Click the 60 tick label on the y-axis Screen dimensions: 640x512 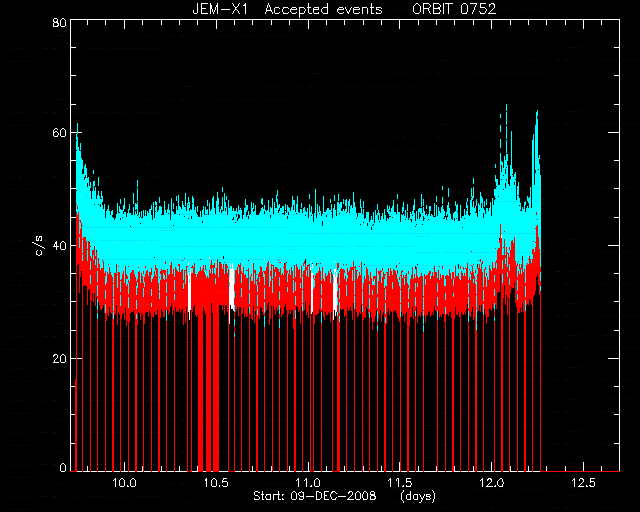pyautogui.click(x=60, y=133)
